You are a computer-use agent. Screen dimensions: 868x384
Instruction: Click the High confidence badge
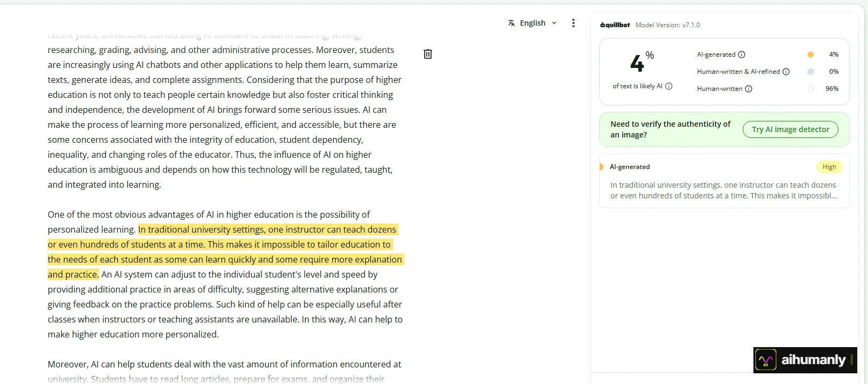tap(829, 167)
